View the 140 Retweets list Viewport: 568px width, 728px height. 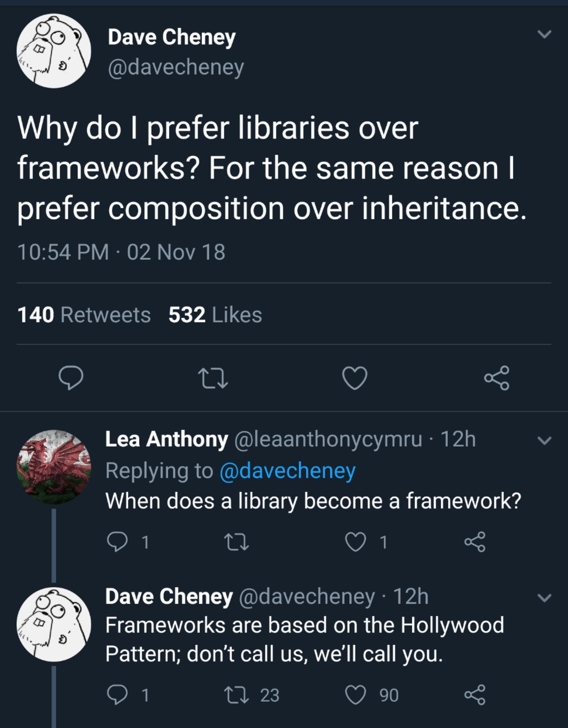pos(84,315)
